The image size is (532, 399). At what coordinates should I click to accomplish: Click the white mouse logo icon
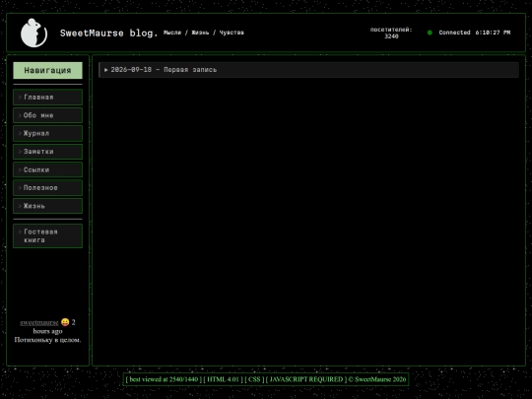[33, 33]
